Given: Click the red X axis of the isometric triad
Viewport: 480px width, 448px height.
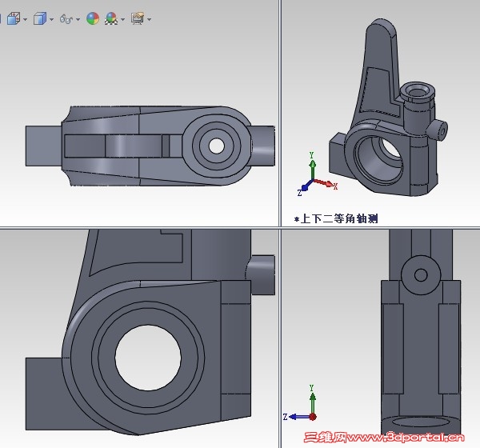Looking at the screenshot, I should pos(326,183).
